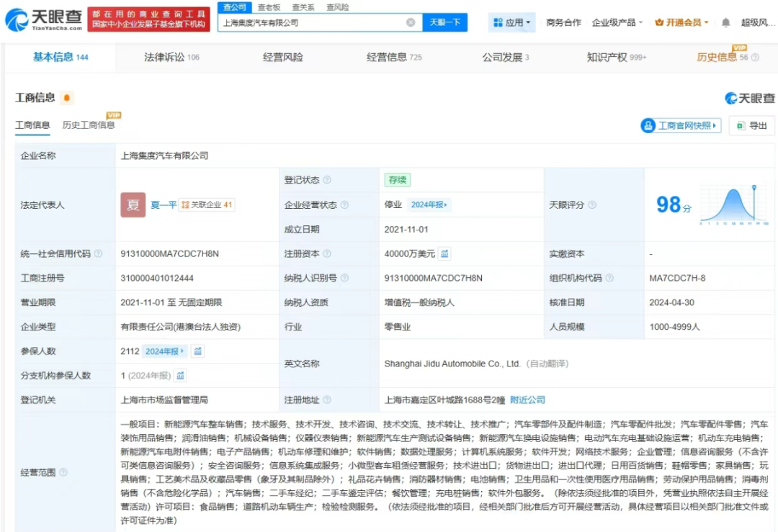Switch to the 查风险 search tab
This screenshot has width=778, height=532.
(337, 7)
